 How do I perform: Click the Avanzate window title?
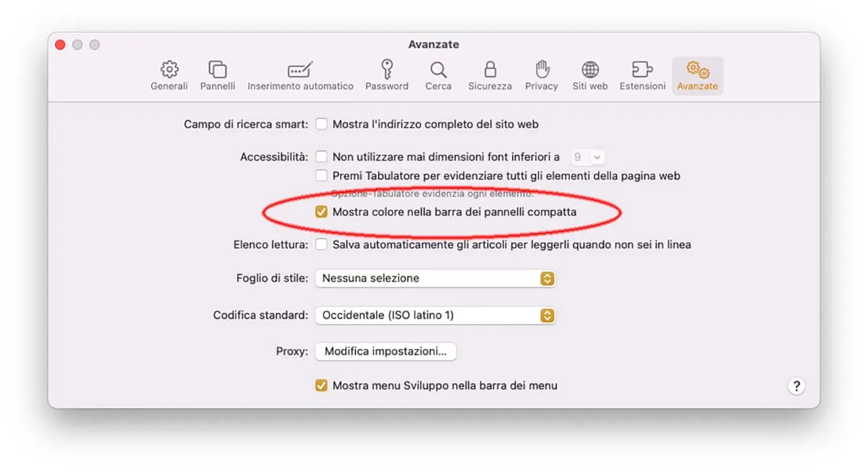(433, 45)
